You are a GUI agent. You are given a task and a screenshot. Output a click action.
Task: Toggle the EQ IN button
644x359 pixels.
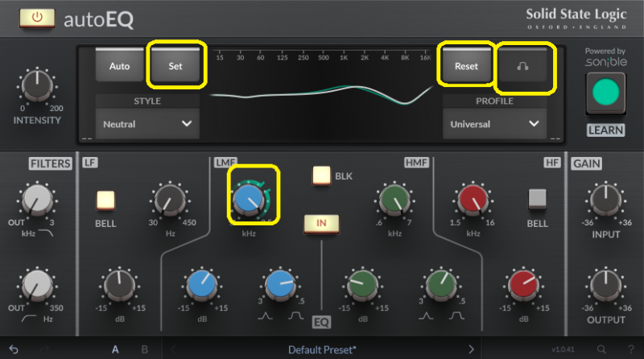[x=320, y=222]
